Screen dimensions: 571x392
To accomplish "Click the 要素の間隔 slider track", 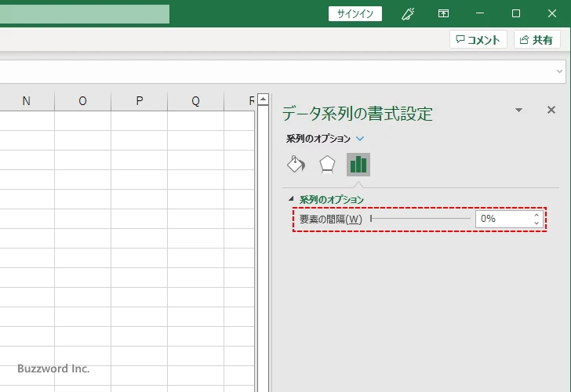I will tap(420, 219).
